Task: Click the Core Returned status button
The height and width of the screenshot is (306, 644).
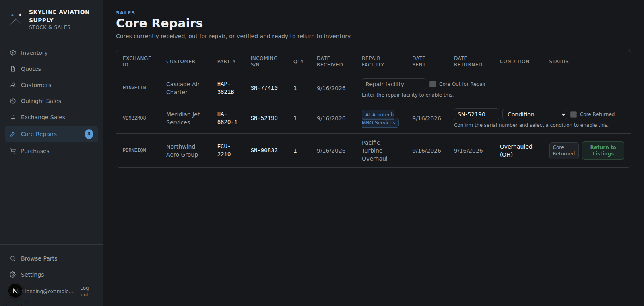Action: [x=564, y=151]
